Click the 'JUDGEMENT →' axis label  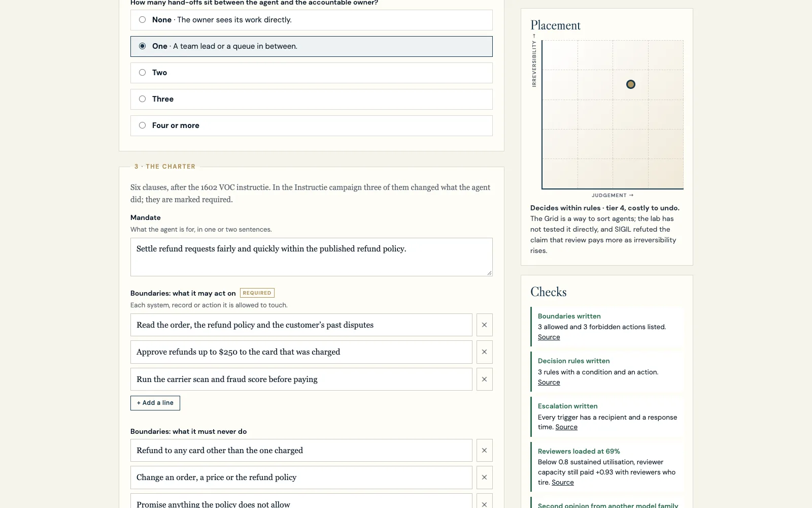click(x=612, y=196)
